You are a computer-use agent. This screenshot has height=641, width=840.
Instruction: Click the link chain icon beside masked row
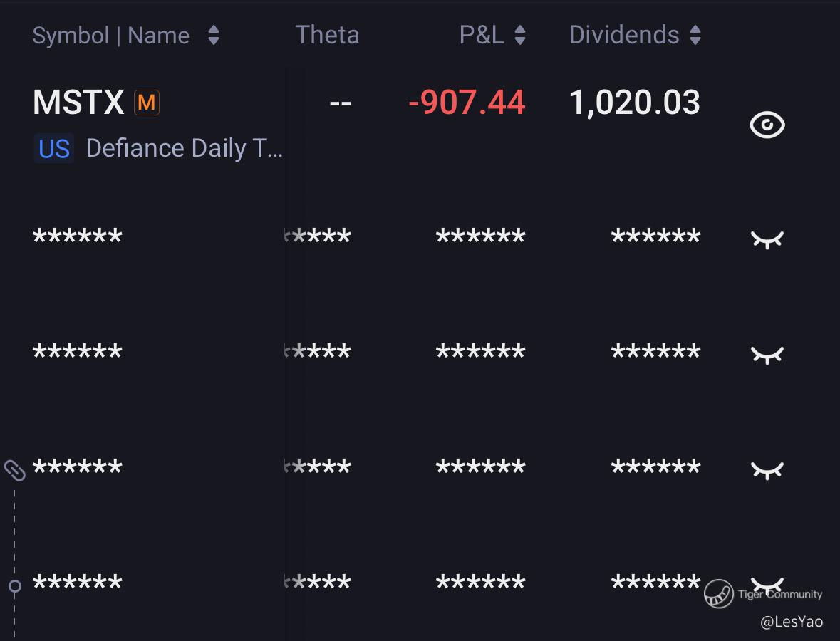[14, 470]
